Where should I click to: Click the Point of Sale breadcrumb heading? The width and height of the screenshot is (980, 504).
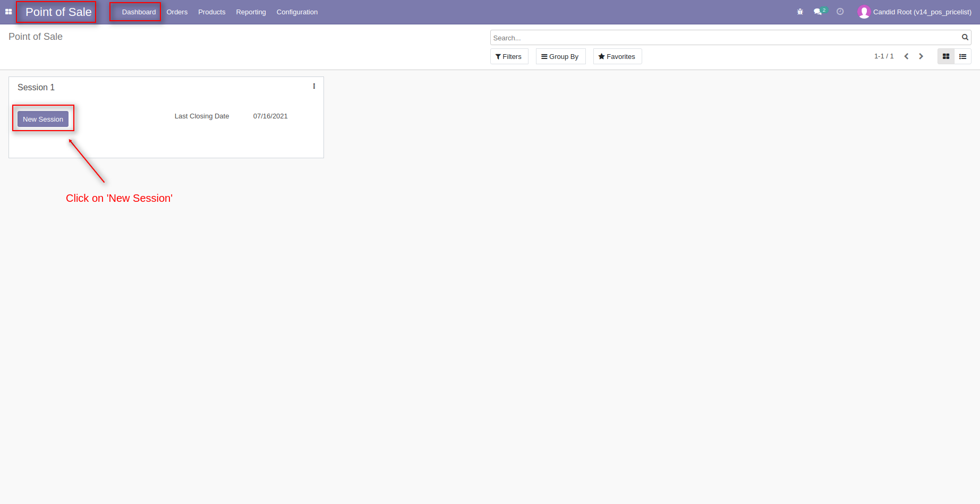pos(36,37)
